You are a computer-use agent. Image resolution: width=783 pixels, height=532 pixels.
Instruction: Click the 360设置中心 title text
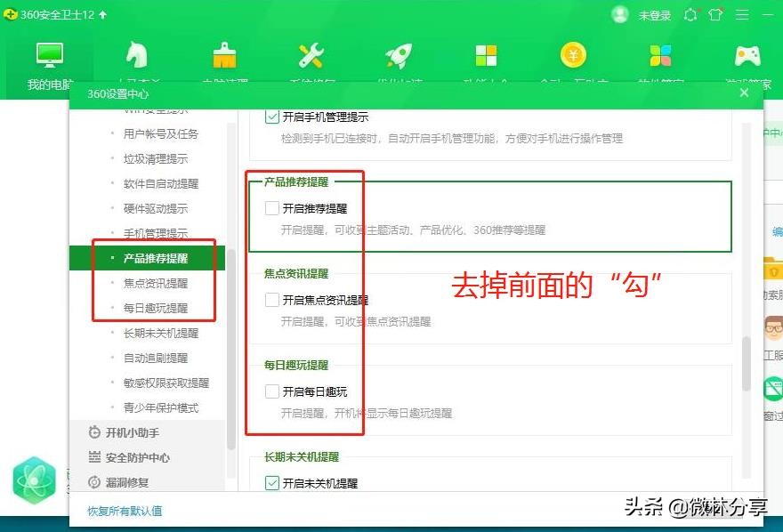(x=117, y=93)
